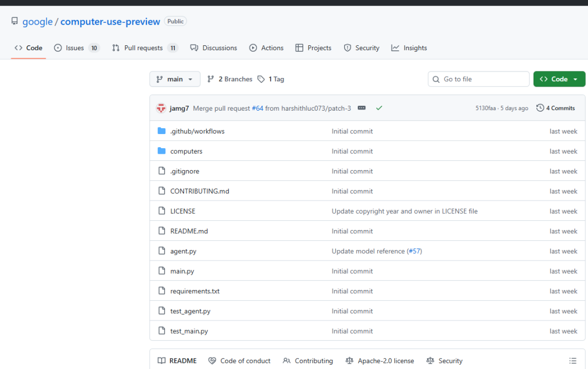View the Projects tab
Viewport: 588px width, 369px height.
(x=314, y=48)
